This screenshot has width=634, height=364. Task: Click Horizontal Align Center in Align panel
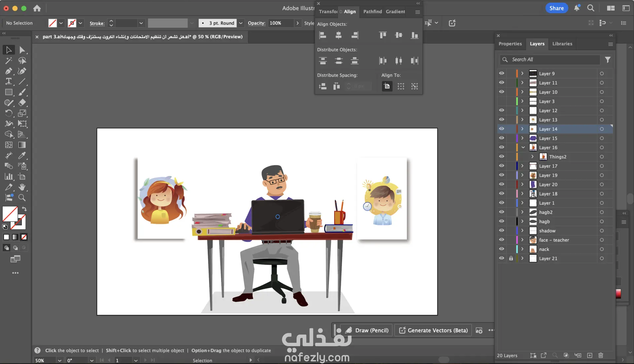point(338,35)
